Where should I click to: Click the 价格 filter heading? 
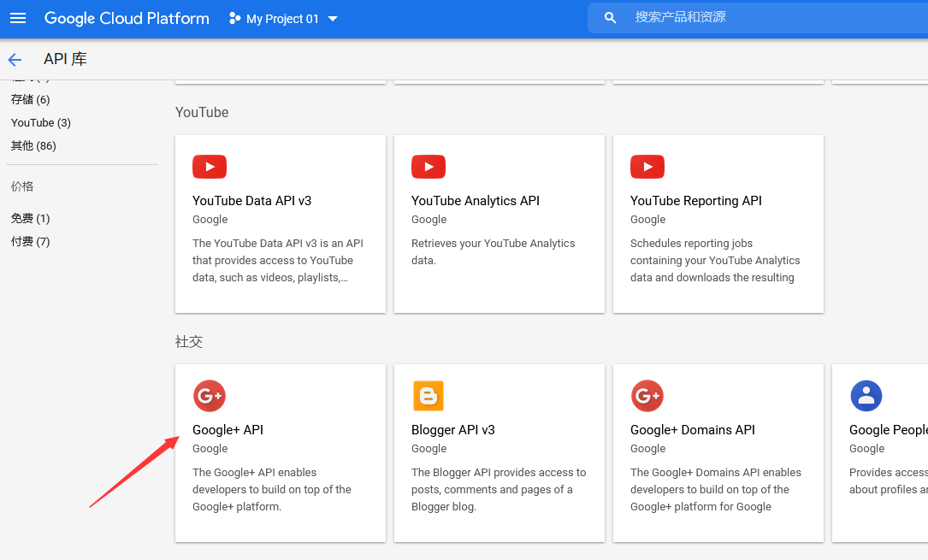click(x=22, y=186)
